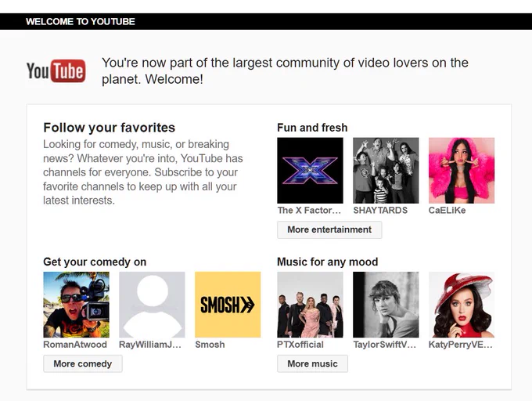Select the TaylorSwiftV... channel name link
Screen dimensions: 532x401
coord(384,345)
